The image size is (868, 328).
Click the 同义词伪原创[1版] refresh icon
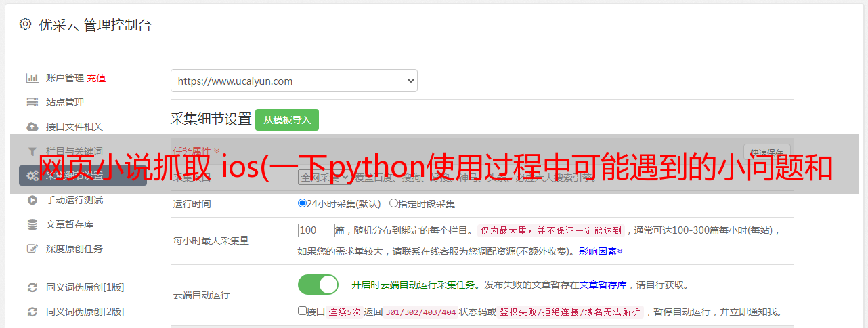point(32,287)
